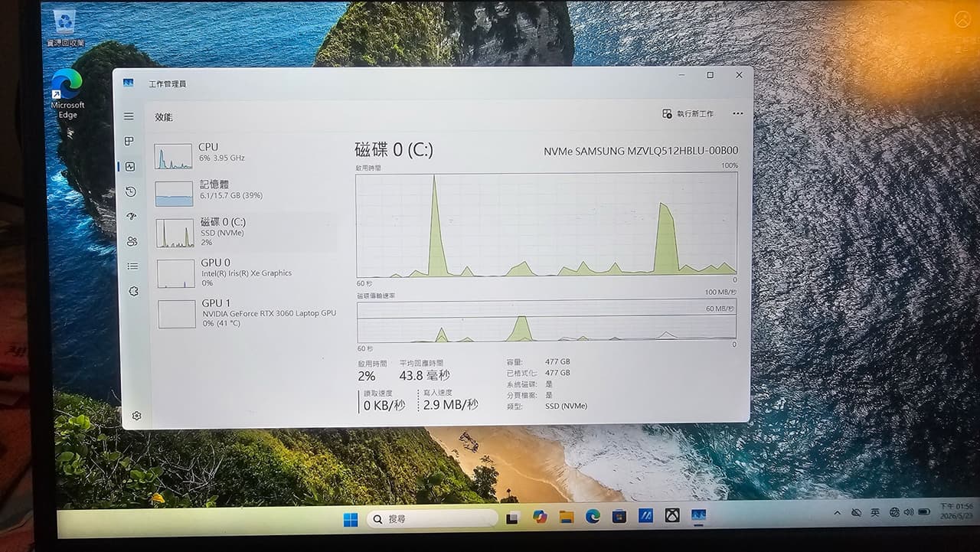Viewport: 980px width, 552px height.
Task: Select the GPU 1 NVIDIA RTX 3060 entry
Action: [x=247, y=314]
